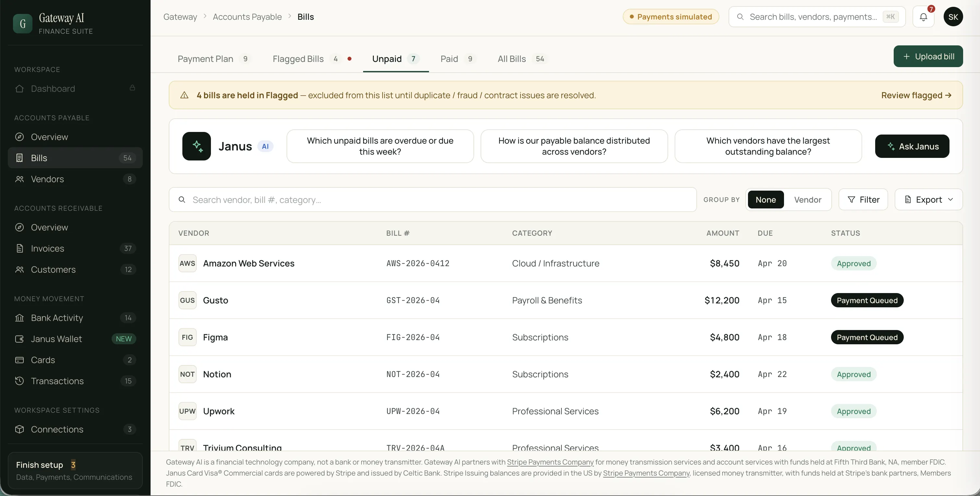Sort by the Amount column header
This screenshot has width=980, height=496.
(x=722, y=233)
